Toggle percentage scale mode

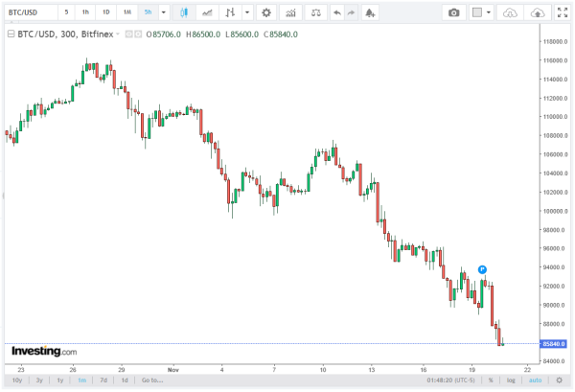pyautogui.click(x=490, y=380)
